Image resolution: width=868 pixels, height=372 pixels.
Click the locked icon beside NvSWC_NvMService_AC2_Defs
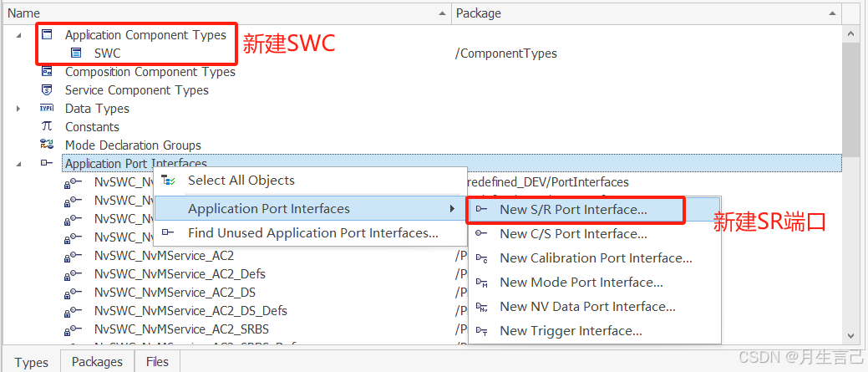click(x=73, y=274)
